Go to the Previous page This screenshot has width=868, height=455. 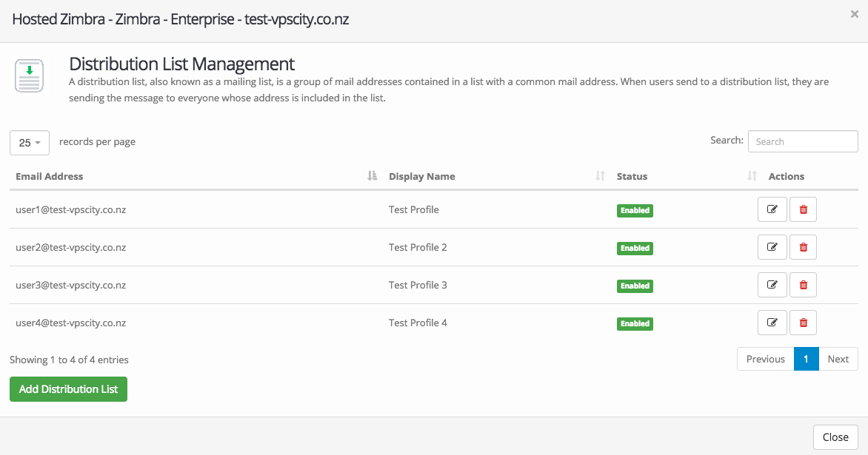[765, 359]
